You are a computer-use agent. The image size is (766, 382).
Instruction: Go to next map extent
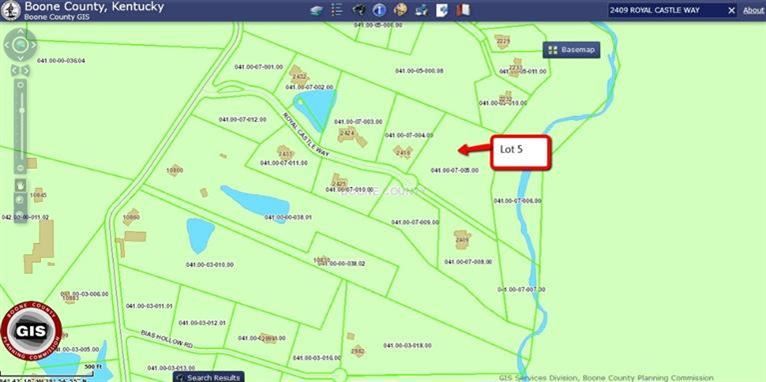(x=25, y=71)
